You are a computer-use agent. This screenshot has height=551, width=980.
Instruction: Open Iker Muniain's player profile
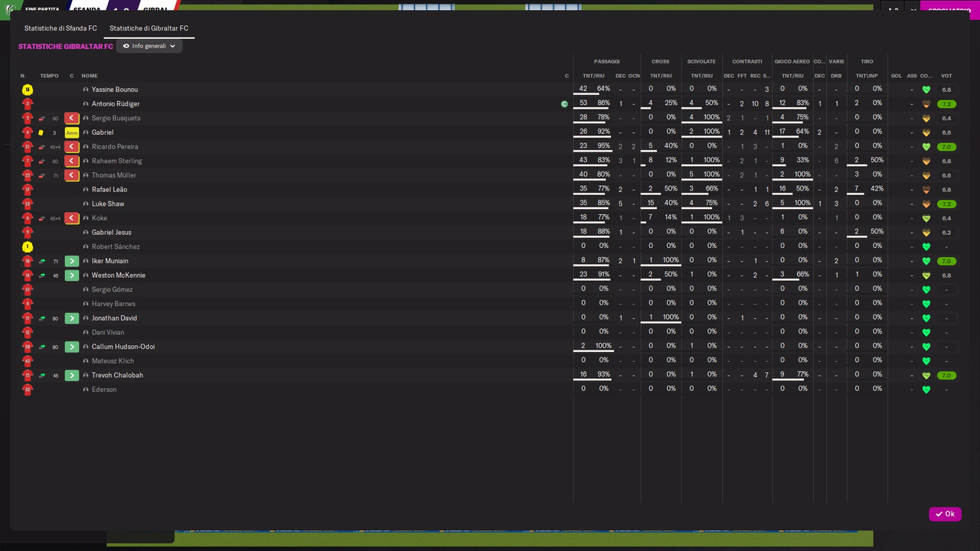point(110,261)
